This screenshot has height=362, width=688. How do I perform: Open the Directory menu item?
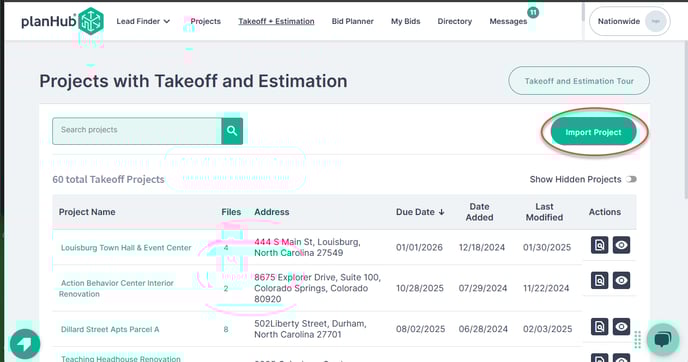pos(455,21)
